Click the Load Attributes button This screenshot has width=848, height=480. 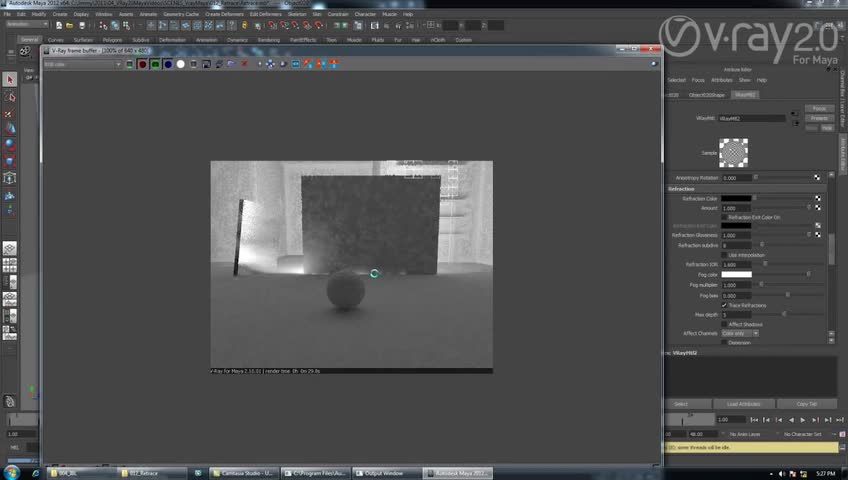[744, 404]
